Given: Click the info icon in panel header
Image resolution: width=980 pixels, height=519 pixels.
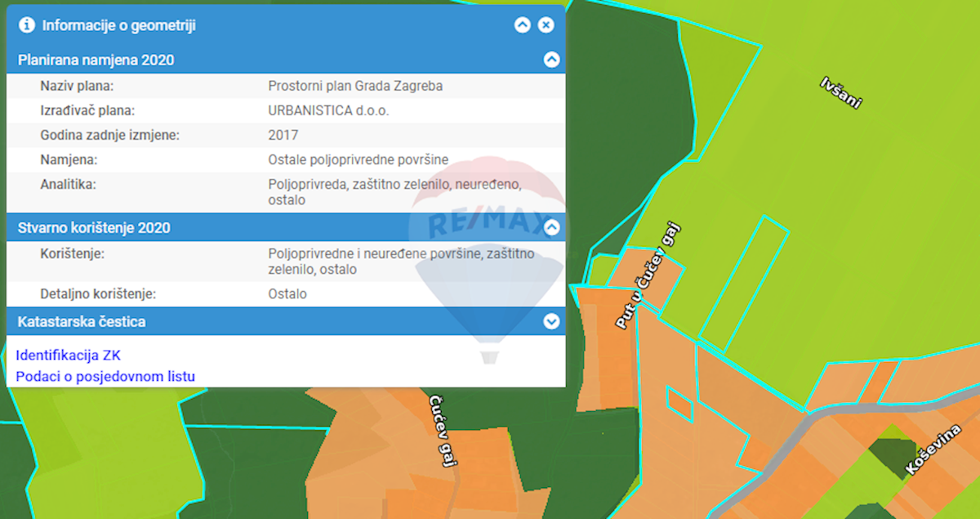Looking at the screenshot, I should pyautogui.click(x=27, y=25).
